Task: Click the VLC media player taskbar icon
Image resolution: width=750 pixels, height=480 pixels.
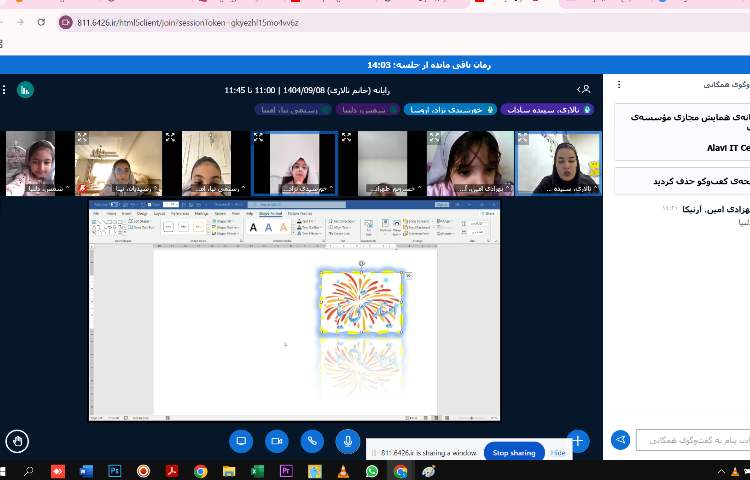Action: 343,471
